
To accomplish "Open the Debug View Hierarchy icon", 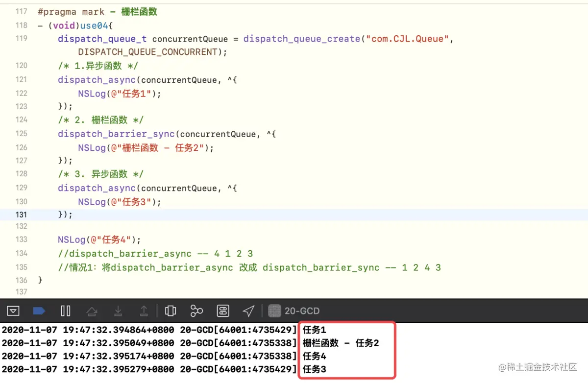I will coord(171,311).
